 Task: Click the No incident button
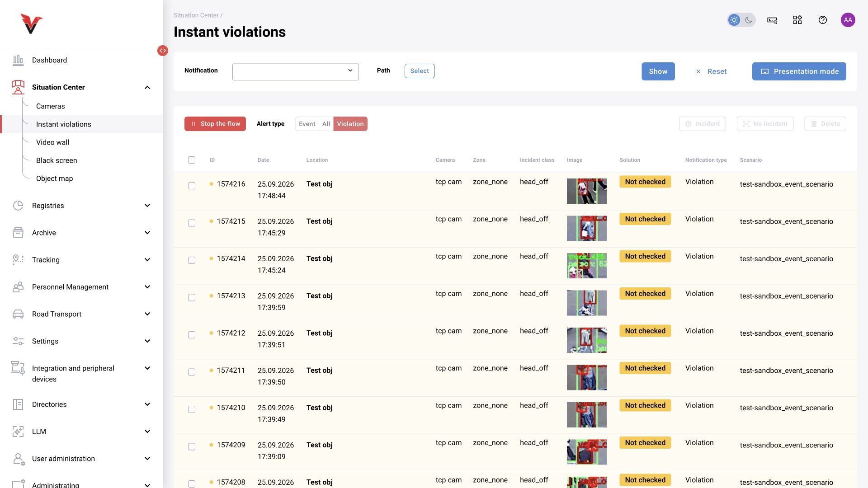pyautogui.click(x=765, y=124)
